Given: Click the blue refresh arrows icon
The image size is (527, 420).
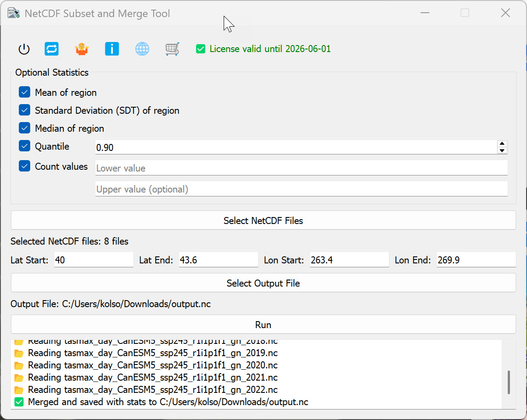Looking at the screenshot, I should coord(52,49).
